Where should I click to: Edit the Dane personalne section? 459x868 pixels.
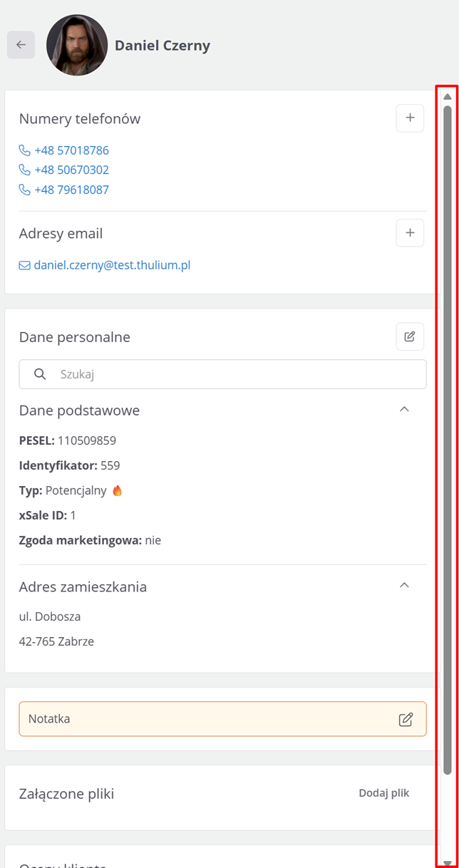[x=410, y=336]
